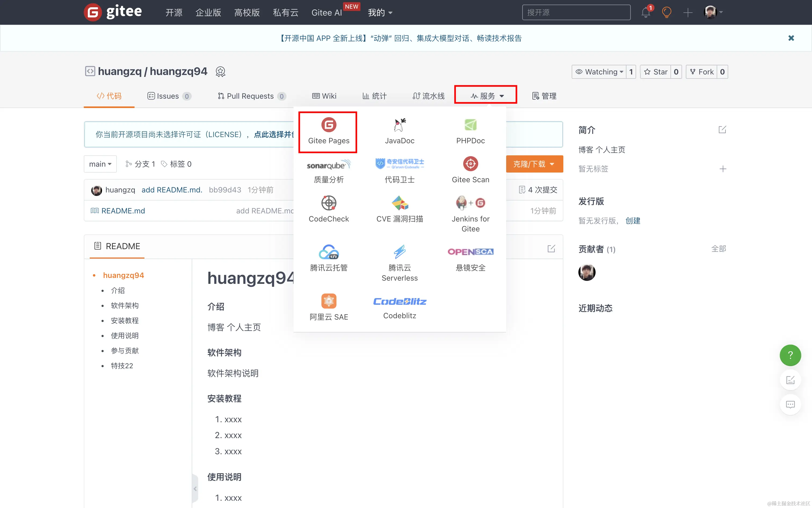Open the floating chat message icon
The height and width of the screenshot is (508, 812).
point(790,405)
